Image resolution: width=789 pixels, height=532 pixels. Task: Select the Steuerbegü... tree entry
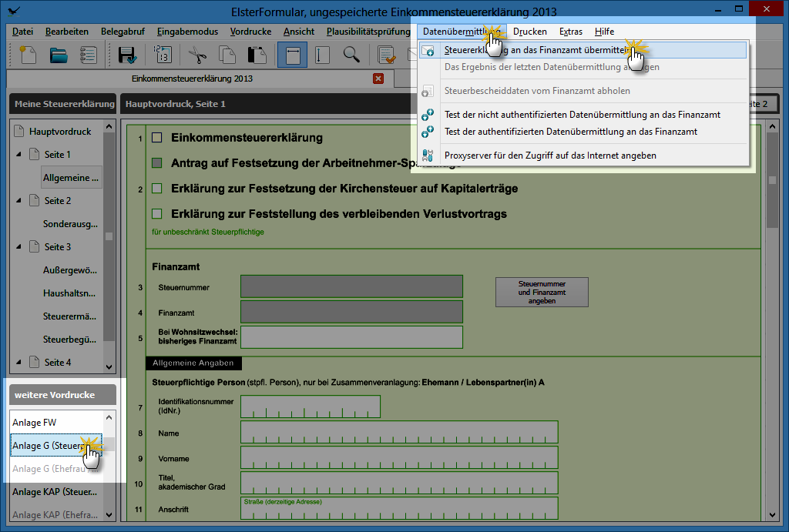tap(69, 340)
